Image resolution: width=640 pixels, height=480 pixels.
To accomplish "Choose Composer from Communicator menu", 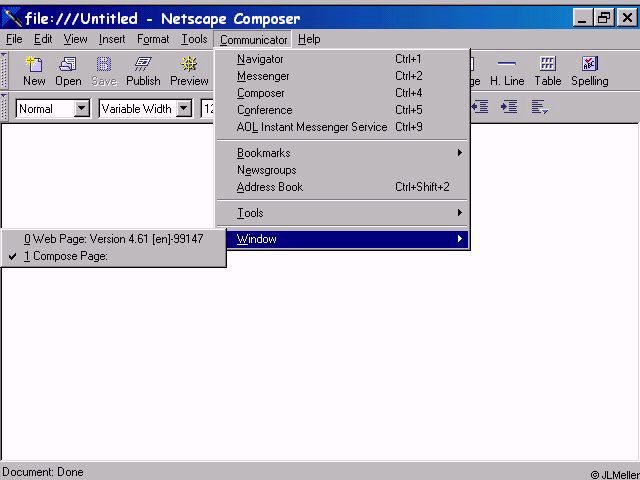I will [x=343, y=93].
